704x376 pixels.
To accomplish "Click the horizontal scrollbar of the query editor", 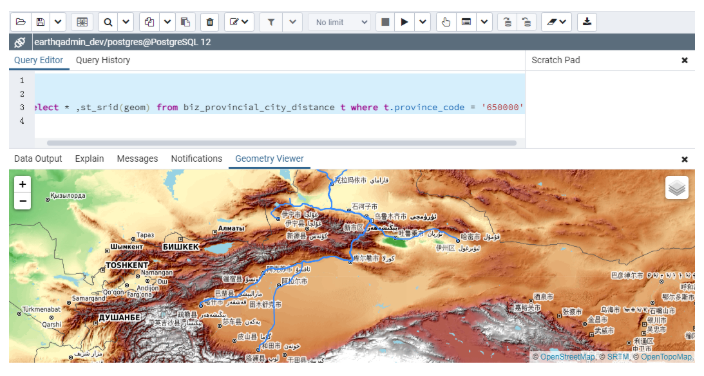I will click(x=282, y=143).
